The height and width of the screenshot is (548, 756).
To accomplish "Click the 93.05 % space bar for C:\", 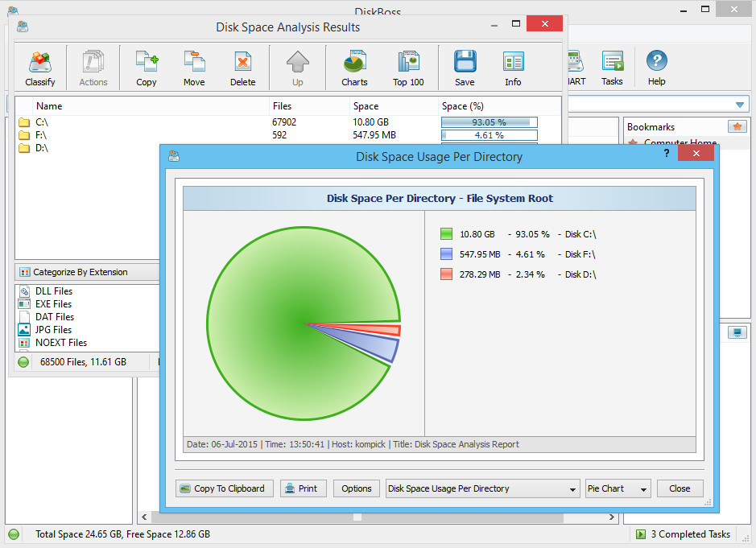I will [490, 122].
